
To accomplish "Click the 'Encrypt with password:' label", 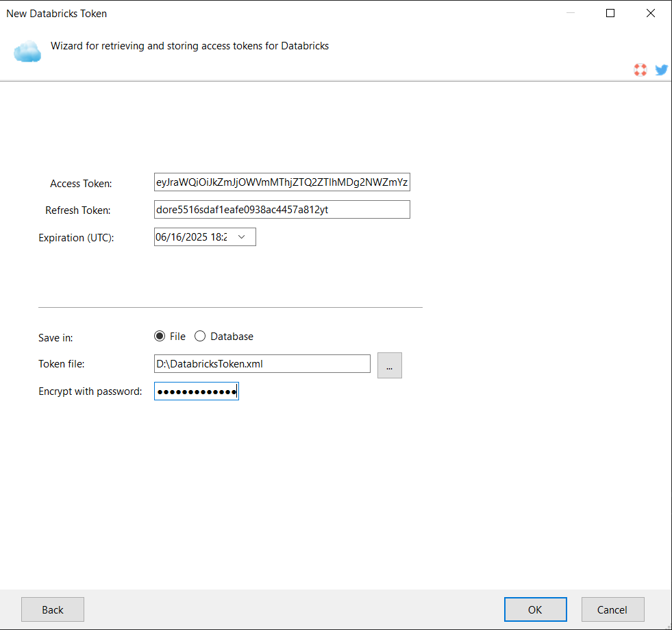I will click(x=90, y=391).
